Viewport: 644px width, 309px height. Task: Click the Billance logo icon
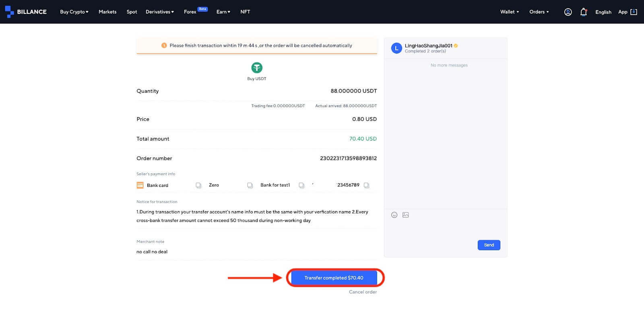pyautogui.click(x=9, y=12)
